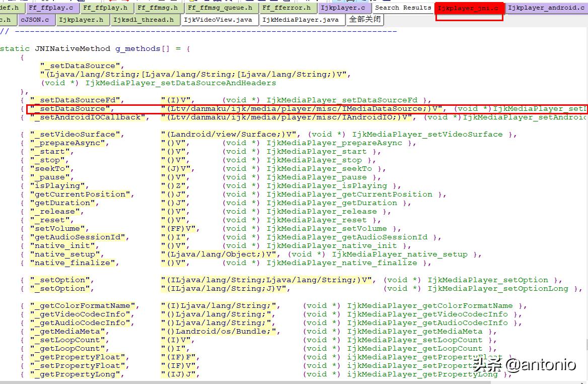Click IjkMediaPlayer_getVideoCodecInfo function name
Viewport: 588px width, 384px height.
pyautogui.click(x=427, y=314)
